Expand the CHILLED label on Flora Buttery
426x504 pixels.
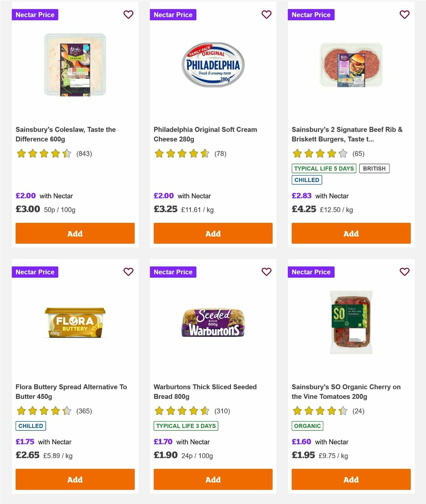31,426
